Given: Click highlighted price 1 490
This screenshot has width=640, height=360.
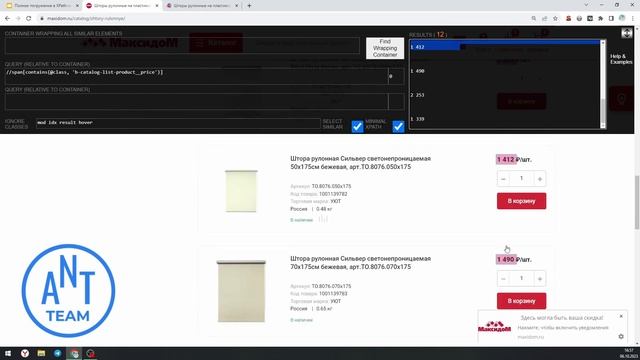Looking at the screenshot, I should [506, 260].
